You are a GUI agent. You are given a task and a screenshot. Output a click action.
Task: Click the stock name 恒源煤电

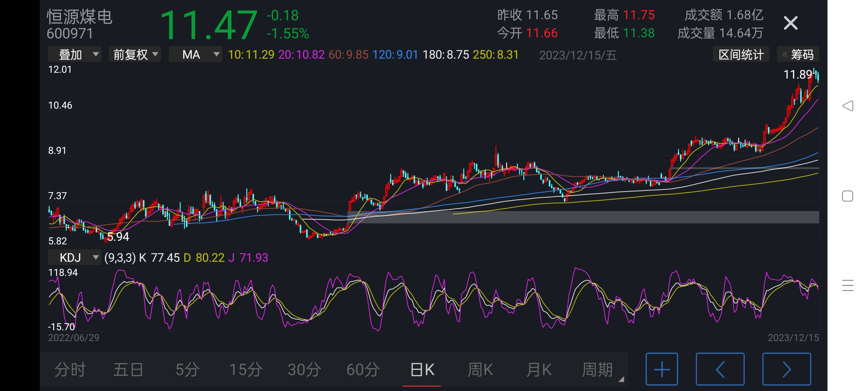80,17
